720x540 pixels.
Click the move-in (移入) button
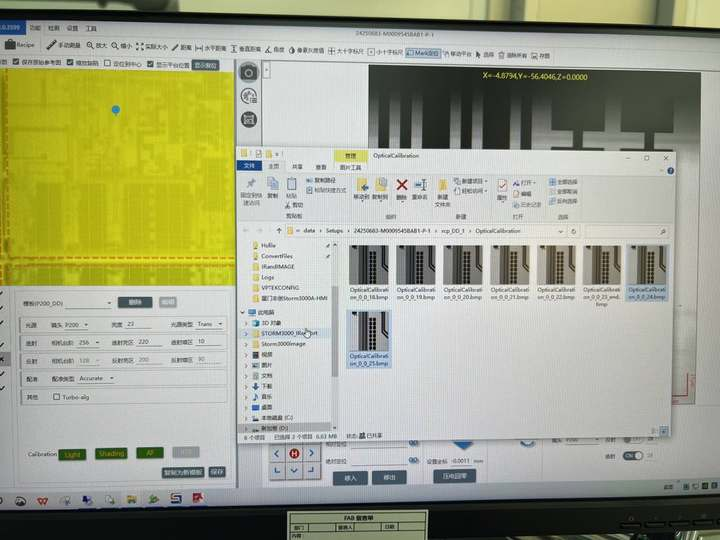coord(350,478)
